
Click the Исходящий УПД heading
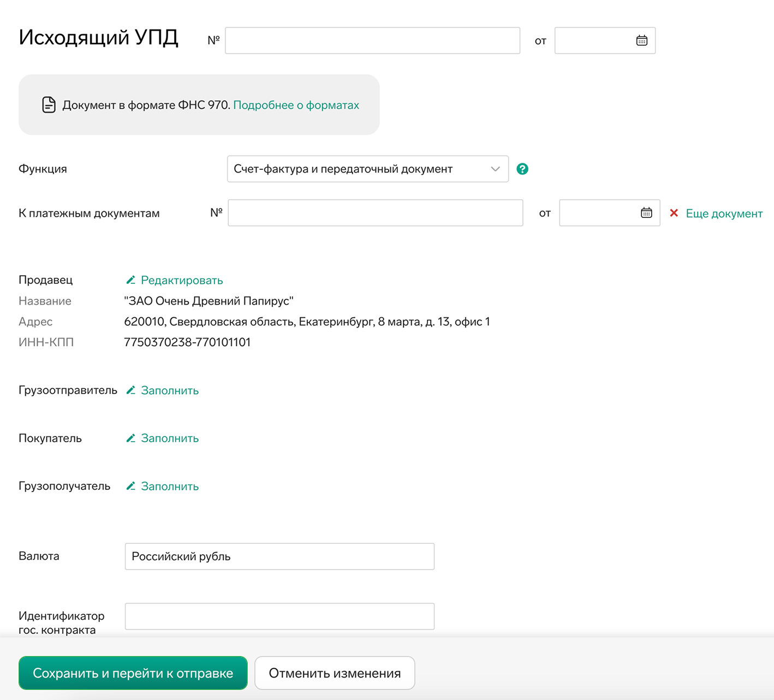[x=98, y=38]
